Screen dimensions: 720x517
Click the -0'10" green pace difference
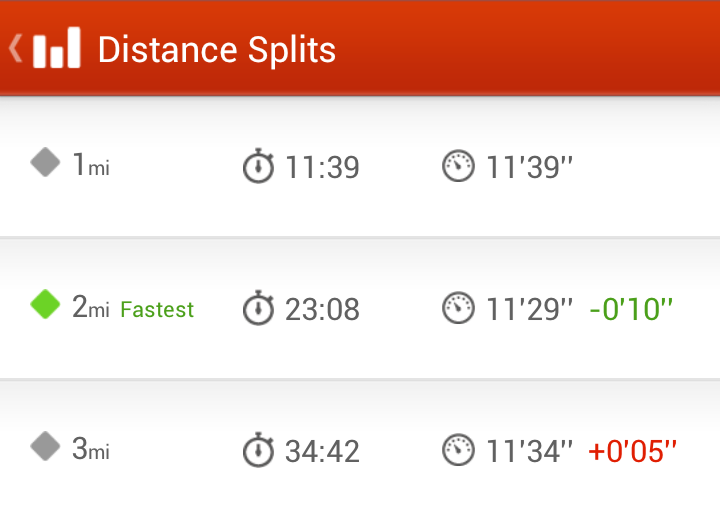(x=631, y=309)
